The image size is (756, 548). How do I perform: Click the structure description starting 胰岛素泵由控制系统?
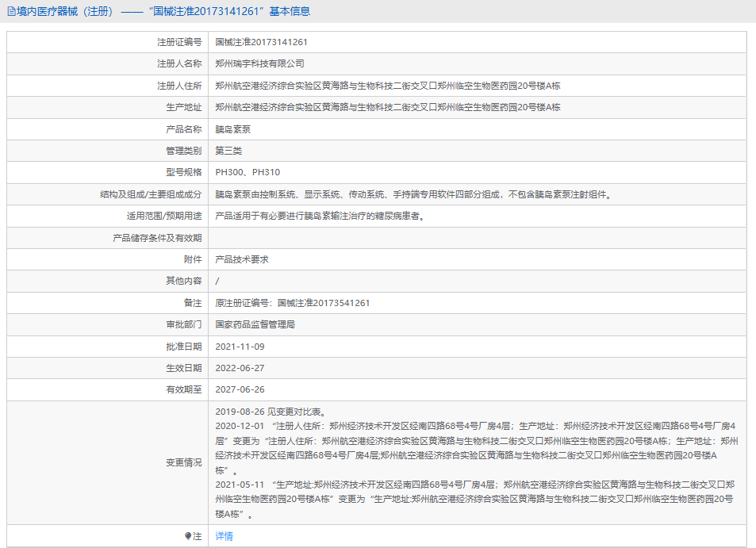413,194
